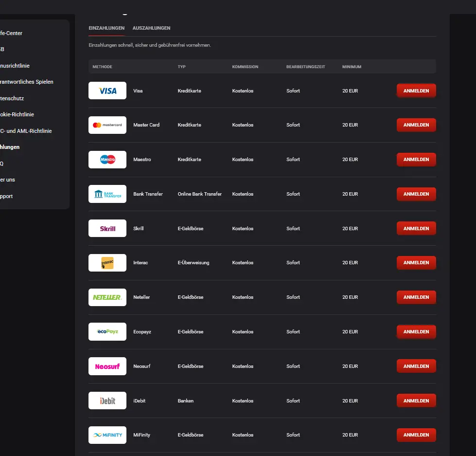Click the ecoPayz logo icon
The width and height of the screenshot is (476, 456).
click(107, 332)
